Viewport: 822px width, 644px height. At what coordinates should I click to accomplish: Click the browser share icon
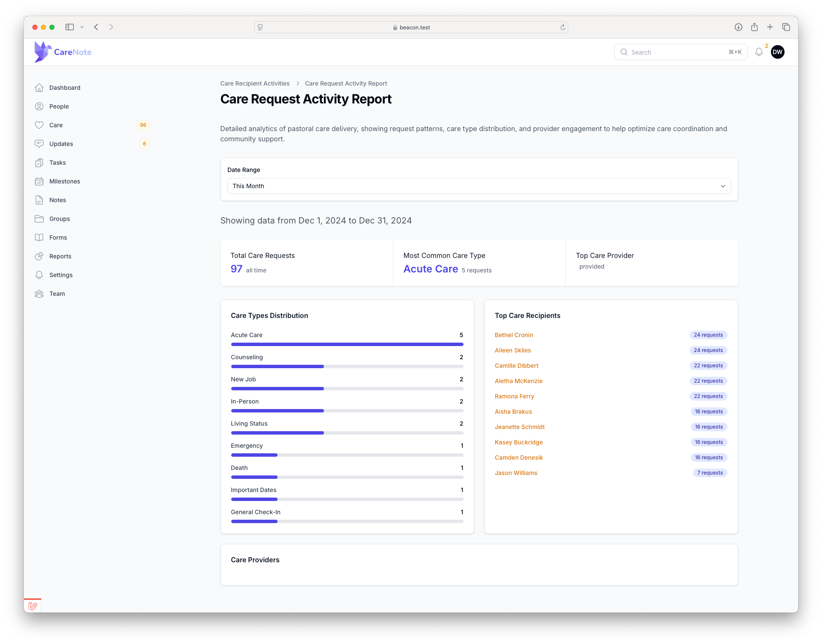(754, 27)
